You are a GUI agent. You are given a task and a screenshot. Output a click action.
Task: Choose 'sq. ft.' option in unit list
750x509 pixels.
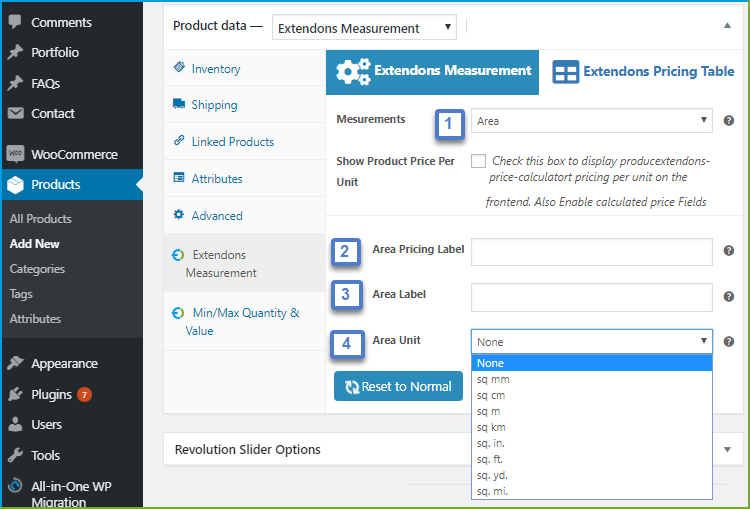pos(592,459)
